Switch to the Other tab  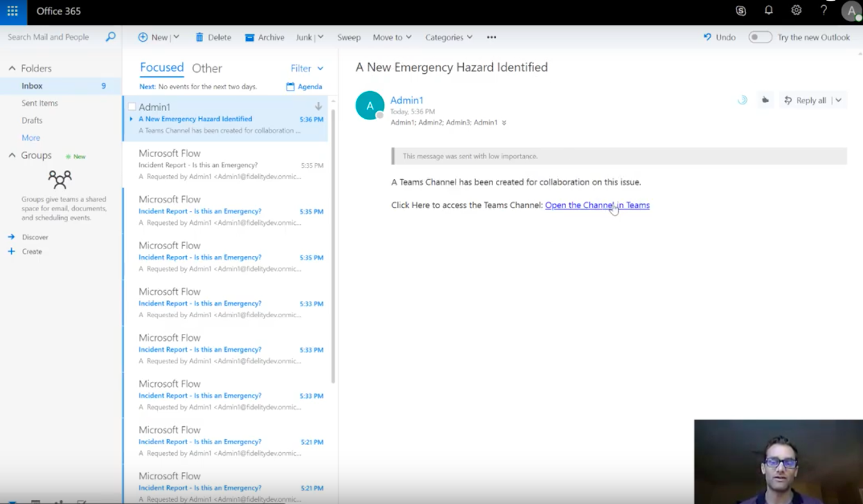(207, 68)
